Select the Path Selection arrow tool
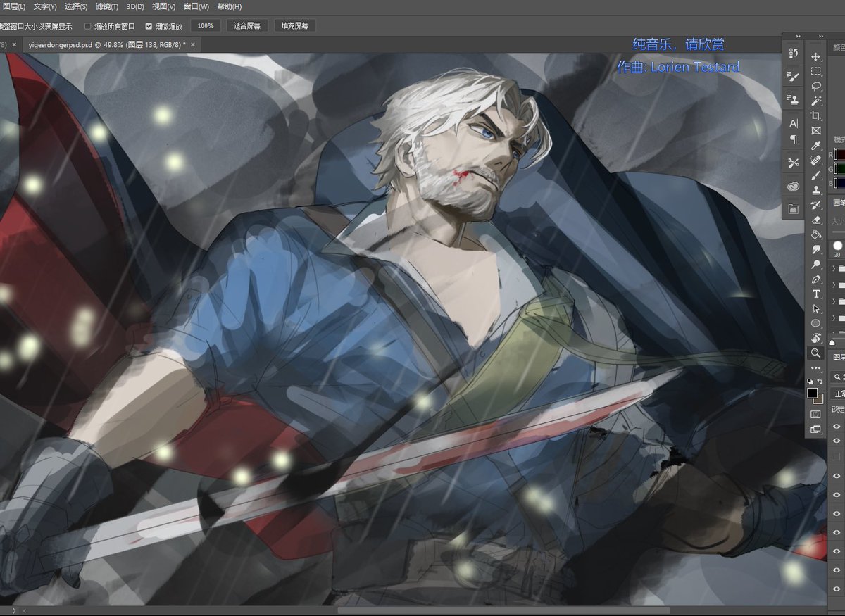Screen dimensions: 845x616 pos(816,308)
